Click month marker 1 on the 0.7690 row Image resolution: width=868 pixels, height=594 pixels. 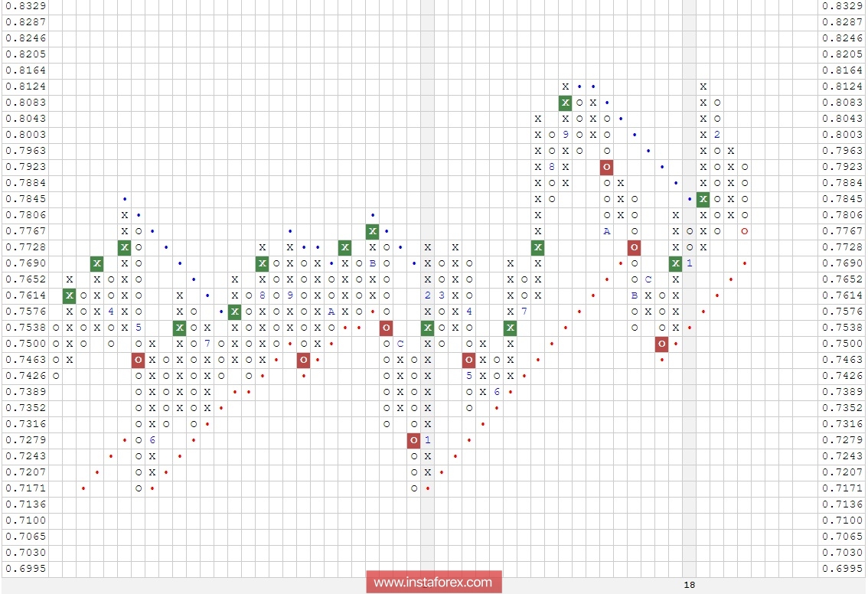click(x=689, y=263)
